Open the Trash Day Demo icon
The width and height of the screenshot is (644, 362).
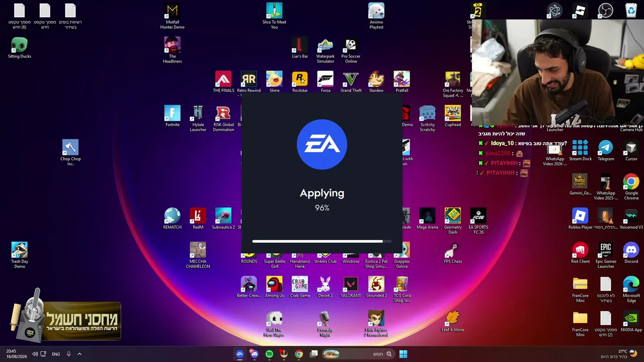pyautogui.click(x=20, y=255)
